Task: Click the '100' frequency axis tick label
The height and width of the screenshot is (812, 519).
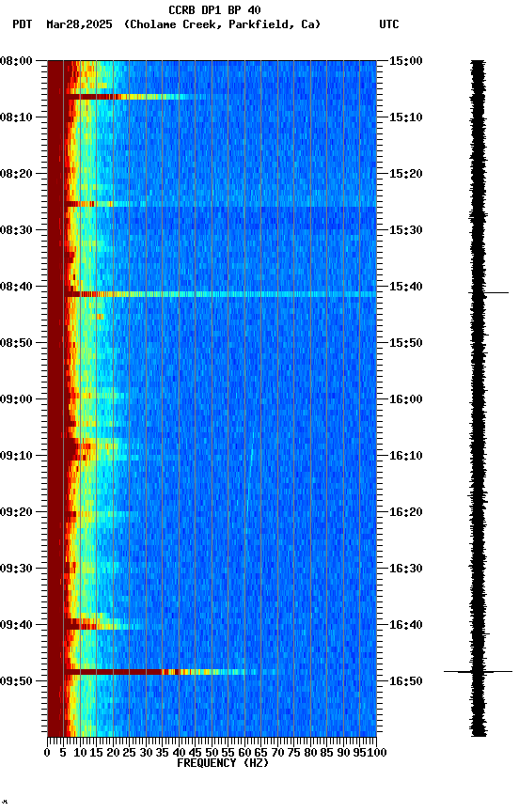Action: [x=378, y=753]
